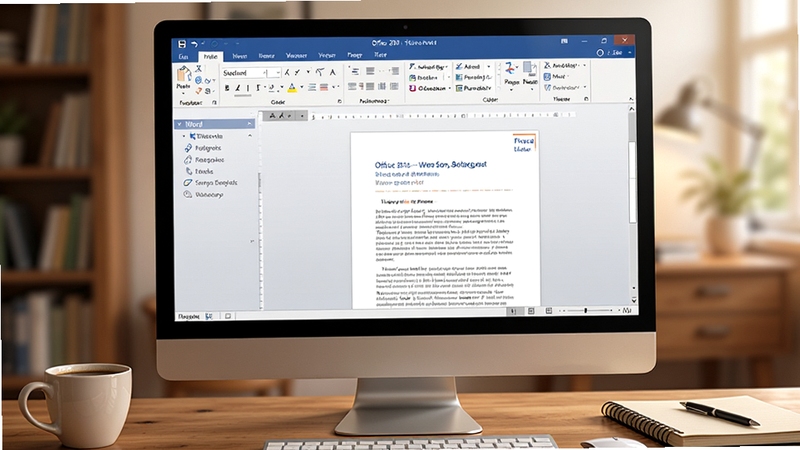Select the first tree item under Word header
The image size is (800, 450).
tap(206, 136)
